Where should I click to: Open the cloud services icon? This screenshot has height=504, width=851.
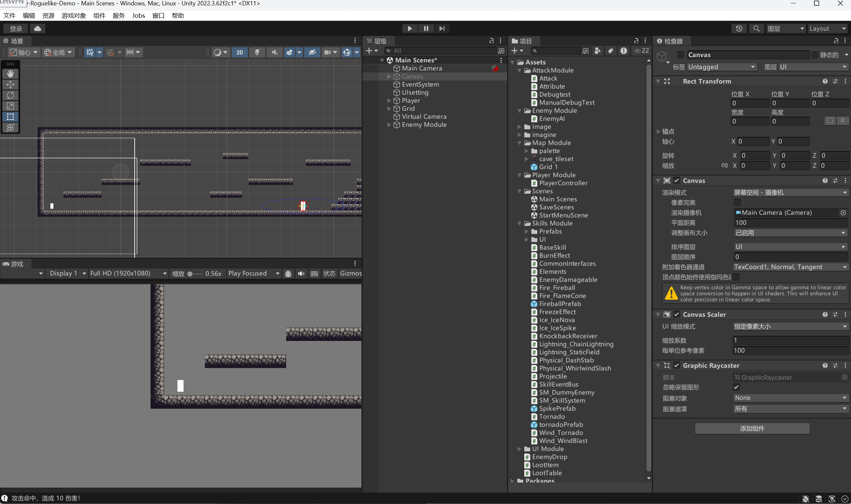coord(38,29)
